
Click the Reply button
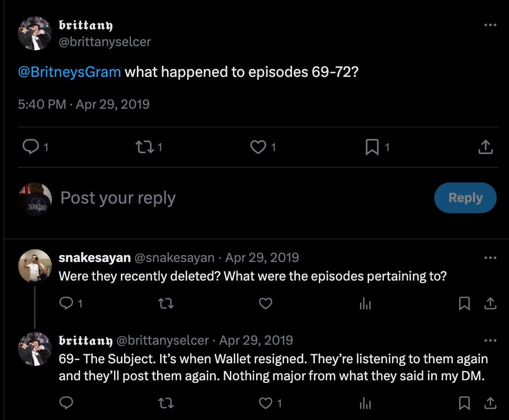point(465,198)
